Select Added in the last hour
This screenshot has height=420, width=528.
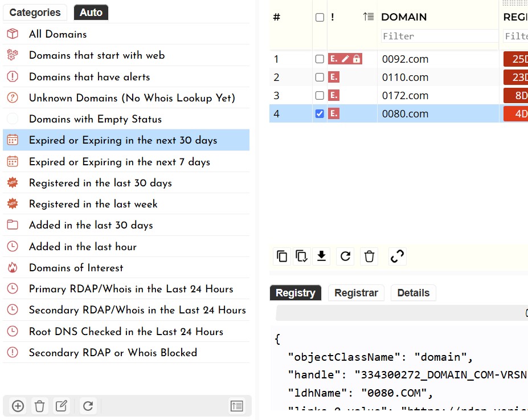(126, 247)
